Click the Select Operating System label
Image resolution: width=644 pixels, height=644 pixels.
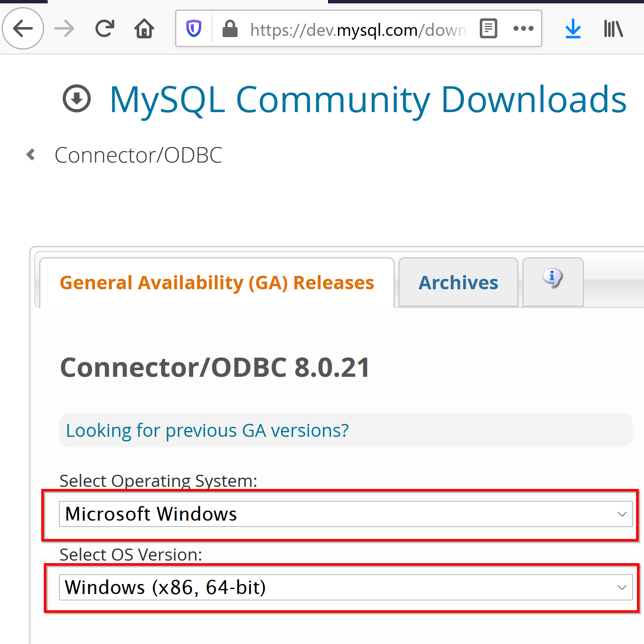pyautogui.click(x=158, y=481)
